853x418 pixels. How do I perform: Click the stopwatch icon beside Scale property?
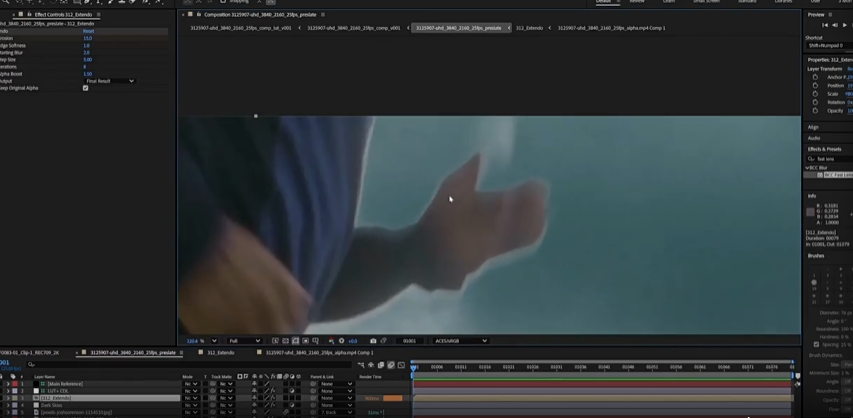(x=815, y=94)
